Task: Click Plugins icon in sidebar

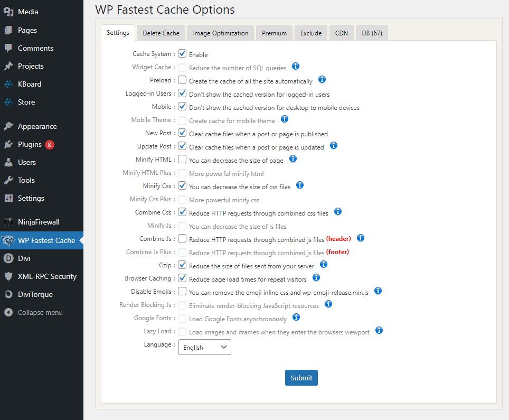Action: [x=8, y=145]
